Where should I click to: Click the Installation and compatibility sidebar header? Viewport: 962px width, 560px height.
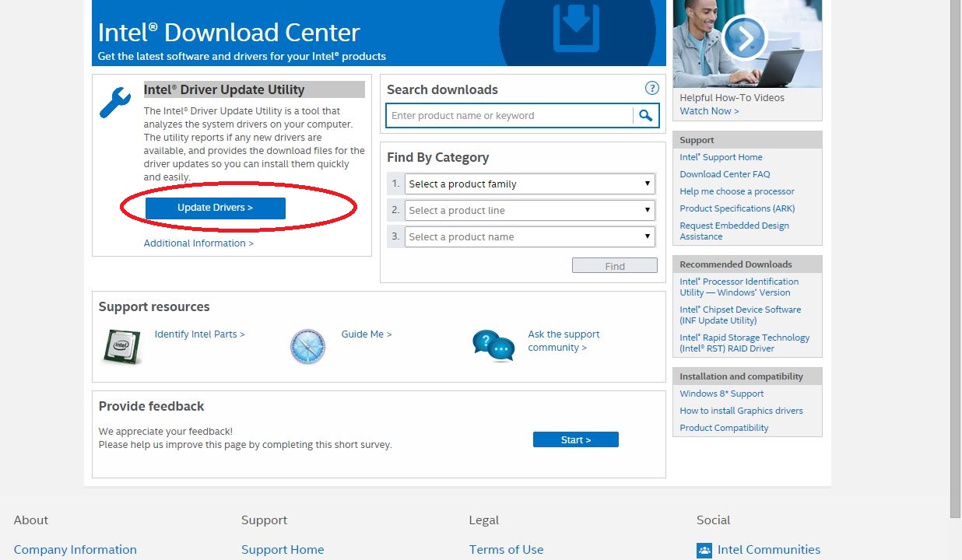[x=747, y=376]
